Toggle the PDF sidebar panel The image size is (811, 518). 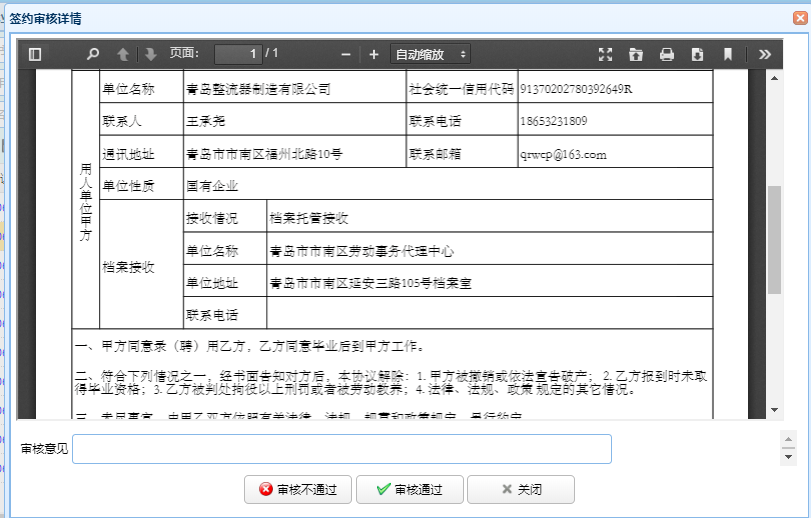point(35,54)
